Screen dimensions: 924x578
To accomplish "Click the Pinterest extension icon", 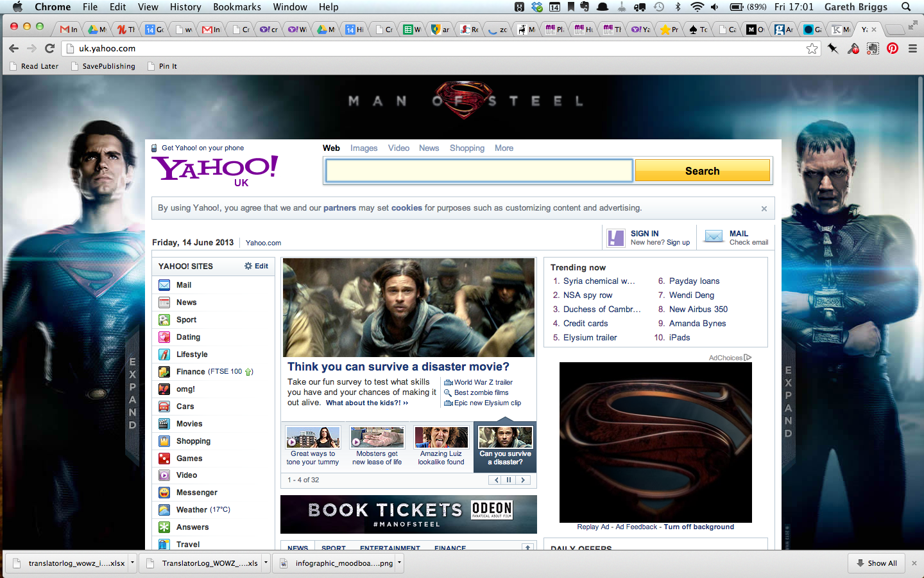I will 893,48.
